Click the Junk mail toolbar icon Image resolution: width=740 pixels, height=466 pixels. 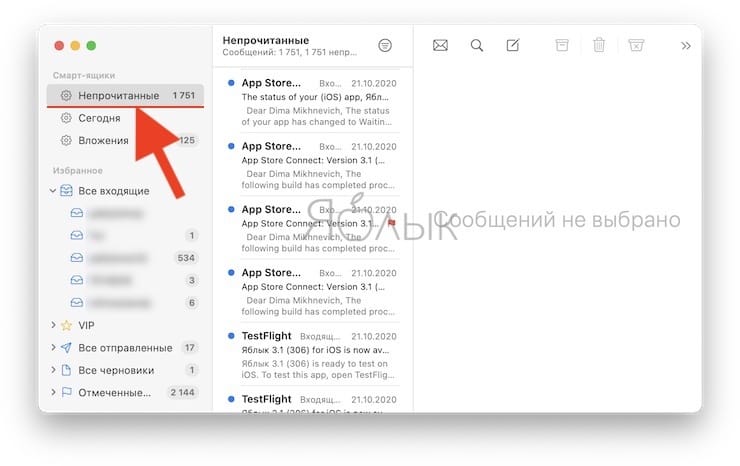(636, 45)
